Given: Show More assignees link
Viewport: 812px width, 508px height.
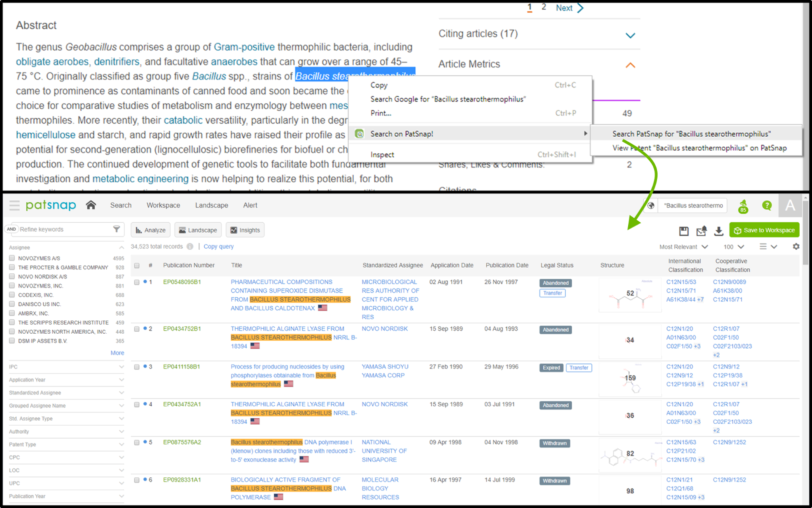Looking at the screenshot, I should [x=117, y=353].
